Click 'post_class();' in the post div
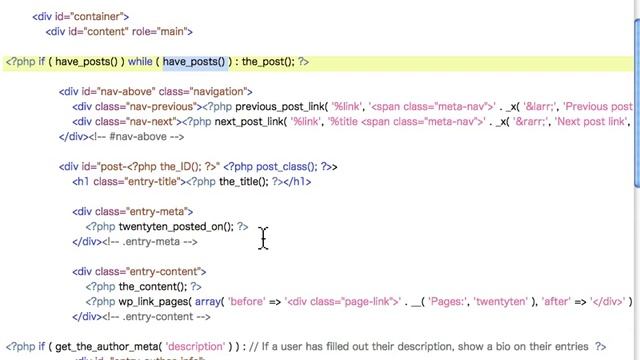 pos(287,167)
